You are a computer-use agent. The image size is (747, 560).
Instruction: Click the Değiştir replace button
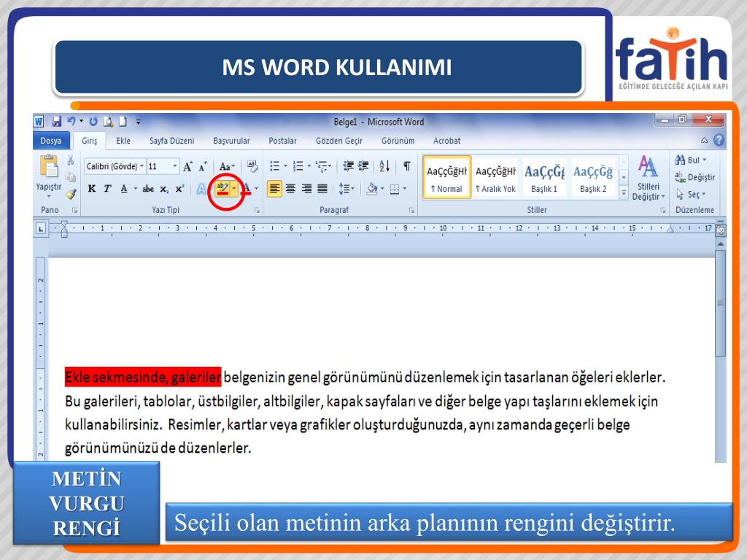coord(695,177)
